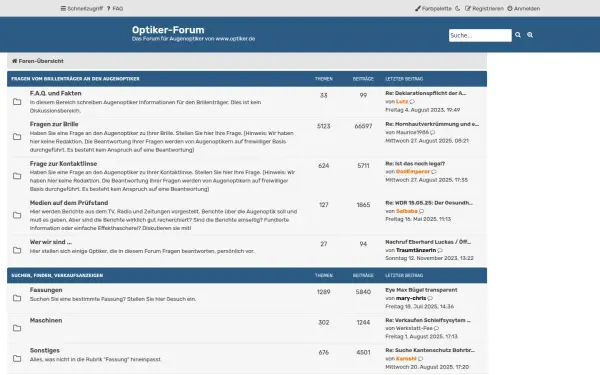
Task: Submit search with magnifier icon
Action: (x=518, y=35)
